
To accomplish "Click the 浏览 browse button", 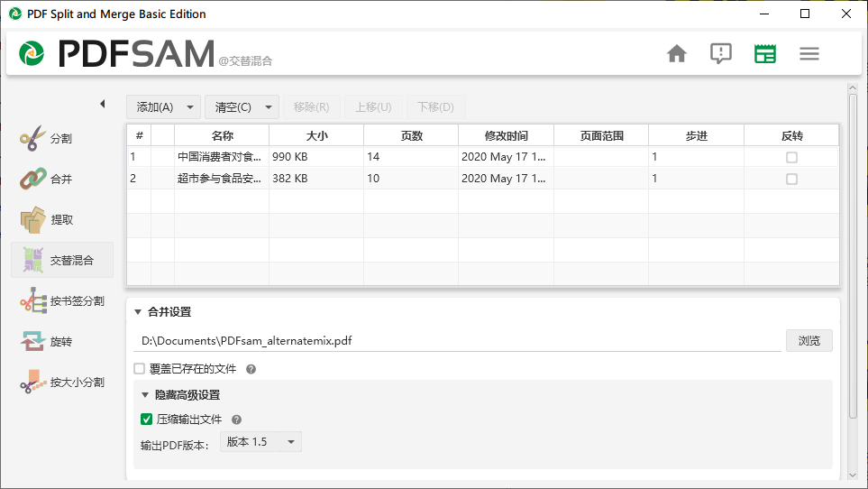I will [x=809, y=340].
